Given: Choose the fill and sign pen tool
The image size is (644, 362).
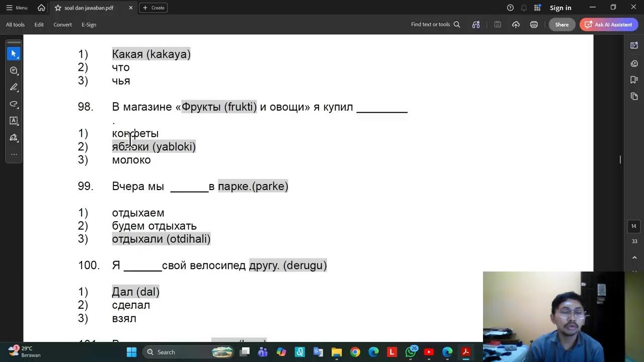Looking at the screenshot, I should (14, 138).
